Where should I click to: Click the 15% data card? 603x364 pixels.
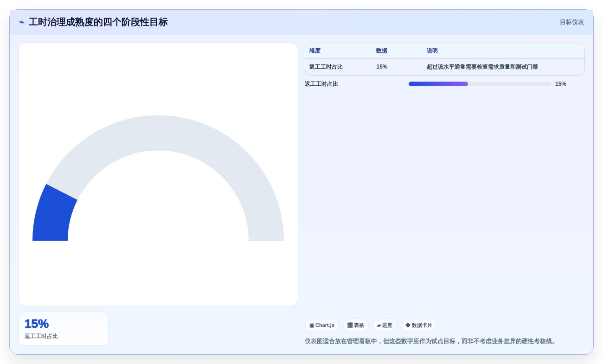pyautogui.click(x=63, y=329)
